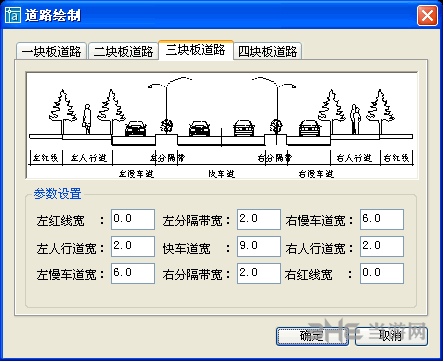Click the 右人行道宽 input field
Image resolution: width=444 pixels, height=362 pixels.
(x=382, y=246)
